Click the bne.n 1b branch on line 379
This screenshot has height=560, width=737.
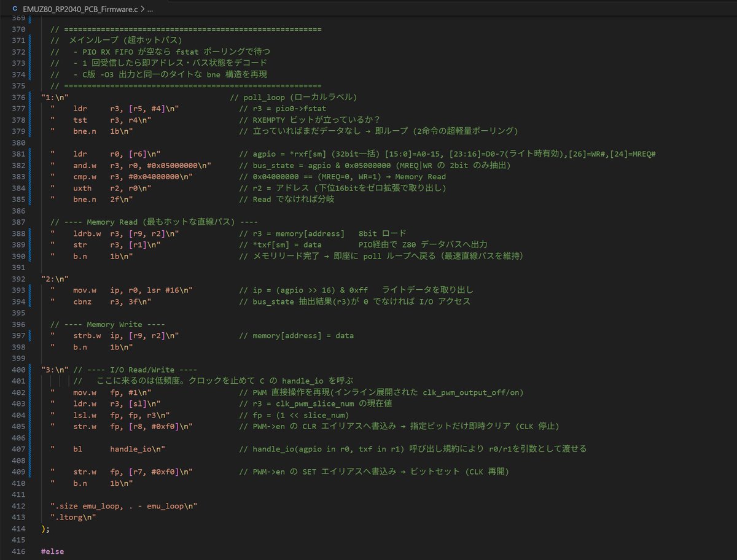96,131
